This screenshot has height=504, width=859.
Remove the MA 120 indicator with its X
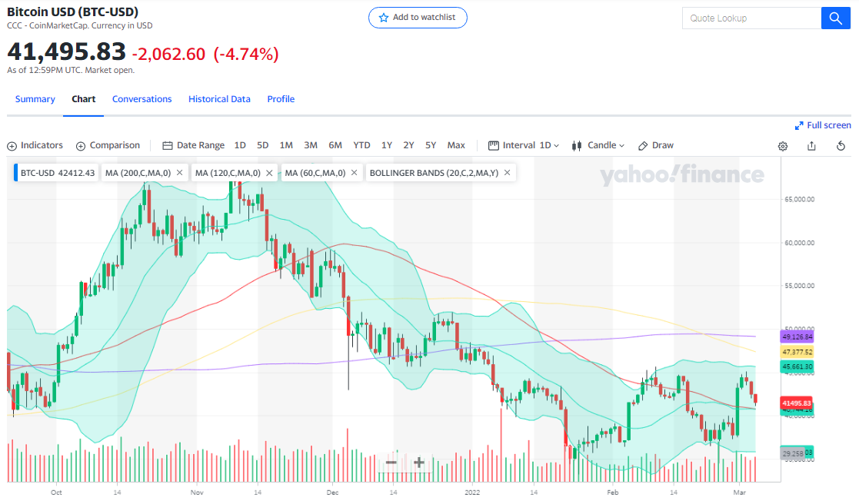(x=269, y=173)
